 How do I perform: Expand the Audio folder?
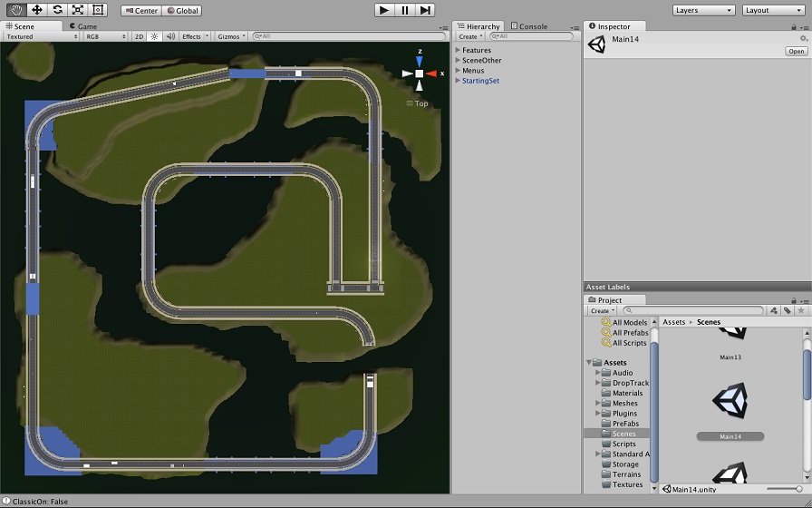pos(597,373)
